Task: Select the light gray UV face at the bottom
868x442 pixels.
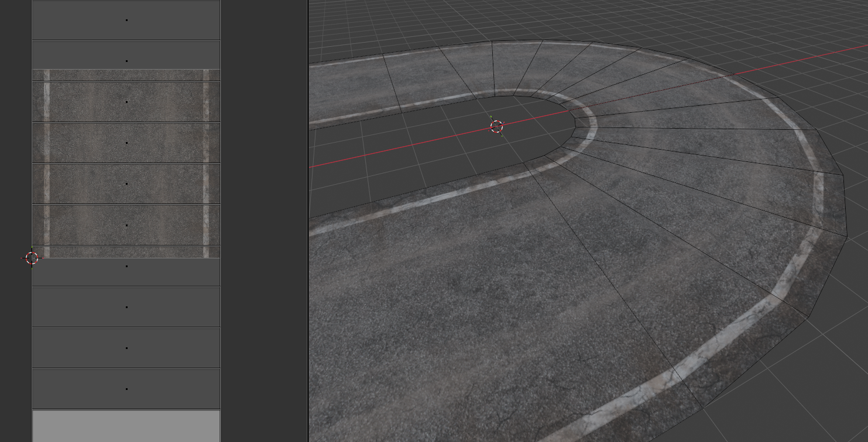Action: point(126,426)
